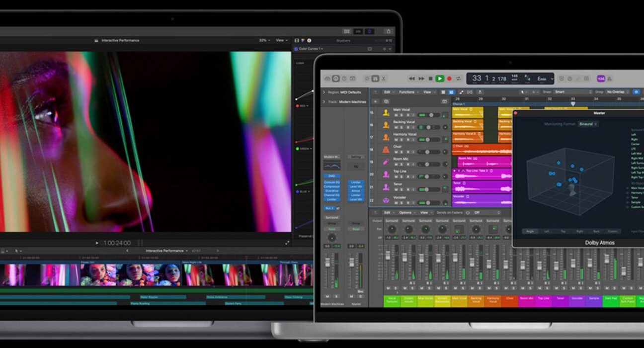
Task: Open the Options menu in the mixer
Action: [x=406, y=213]
